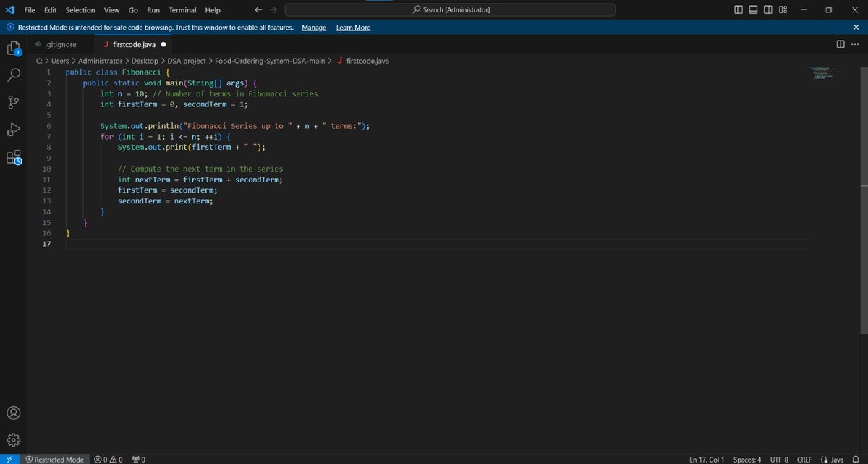Toggle the primary side bar layout icon
Viewport: 868px width, 464px height.
739,9
